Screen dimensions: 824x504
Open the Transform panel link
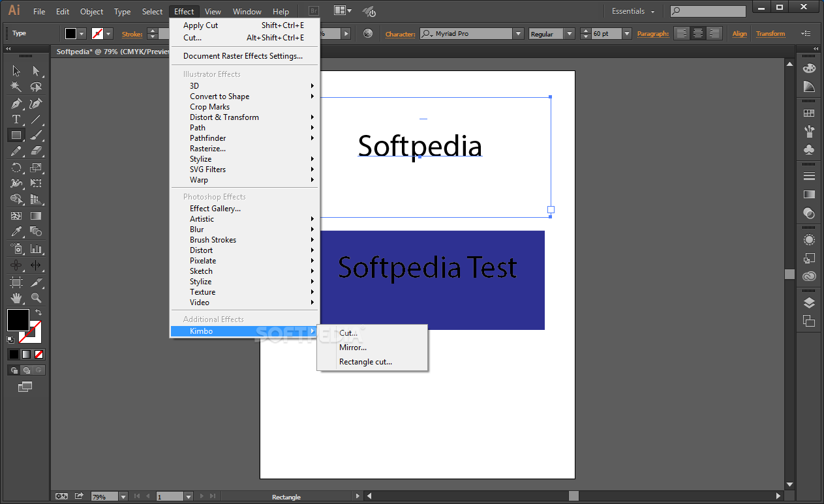tap(771, 34)
